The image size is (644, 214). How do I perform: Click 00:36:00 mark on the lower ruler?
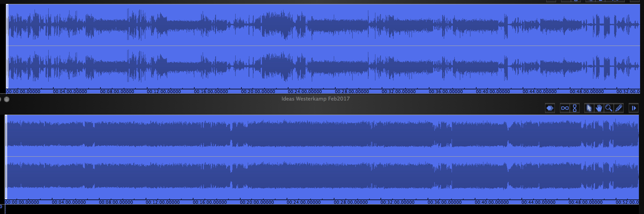[x=445, y=202]
